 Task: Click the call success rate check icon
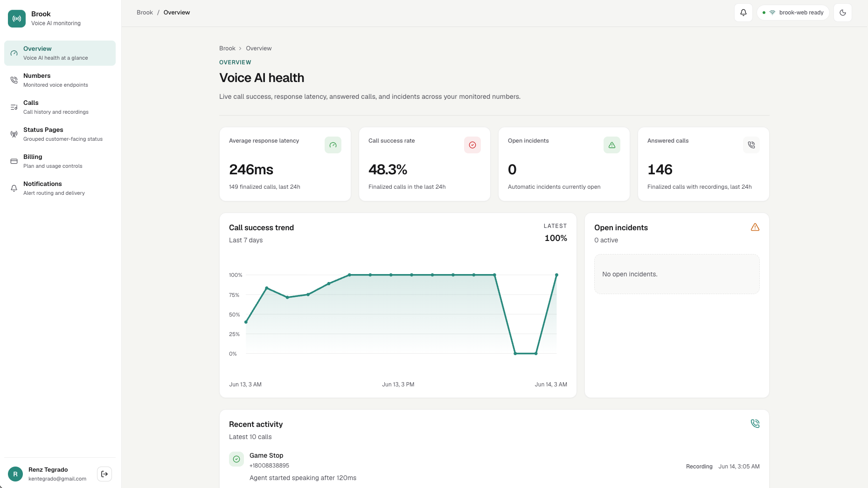[472, 145]
